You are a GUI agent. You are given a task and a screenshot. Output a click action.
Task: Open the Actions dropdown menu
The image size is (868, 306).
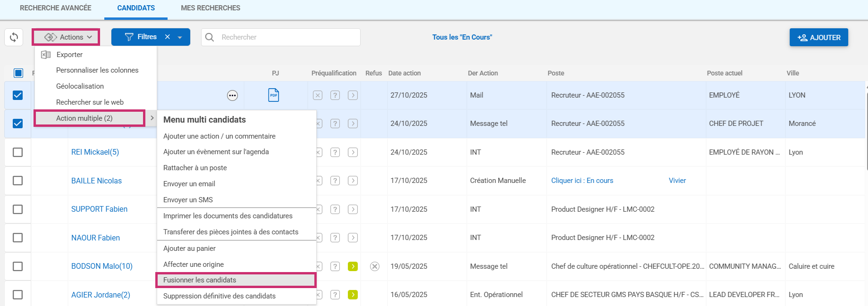(x=66, y=37)
